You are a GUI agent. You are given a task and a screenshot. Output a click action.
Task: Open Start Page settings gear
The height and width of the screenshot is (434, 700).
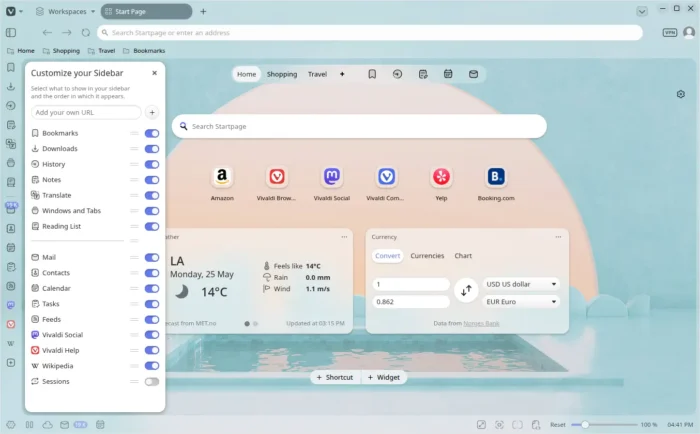[x=680, y=94]
